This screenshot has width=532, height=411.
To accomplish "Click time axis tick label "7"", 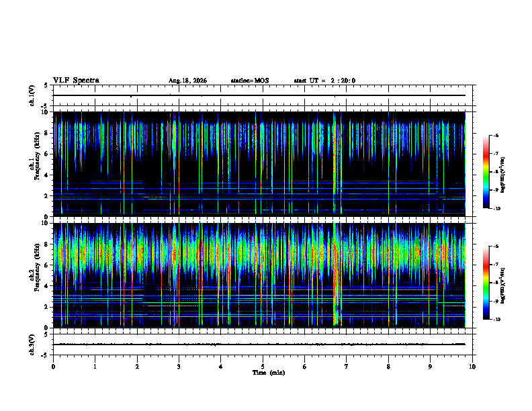I will click(x=347, y=367).
